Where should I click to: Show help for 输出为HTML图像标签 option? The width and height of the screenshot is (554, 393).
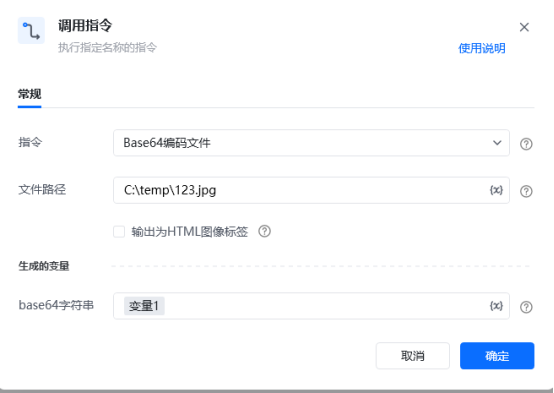[265, 231]
